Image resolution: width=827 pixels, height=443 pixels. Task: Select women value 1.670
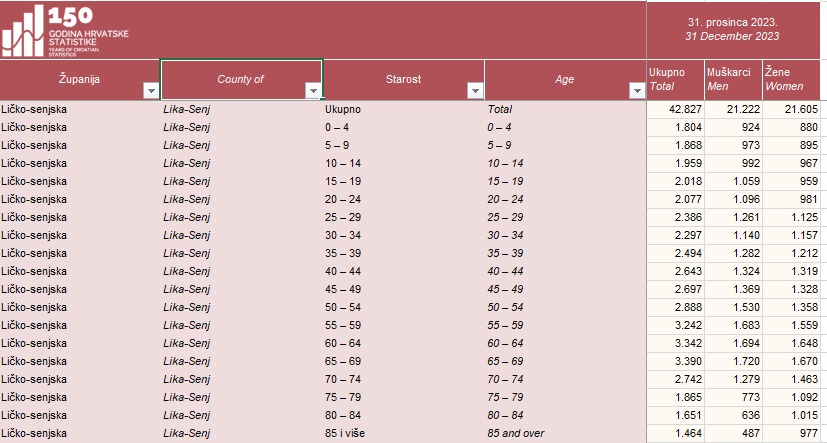pyautogui.click(x=791, y=361)
